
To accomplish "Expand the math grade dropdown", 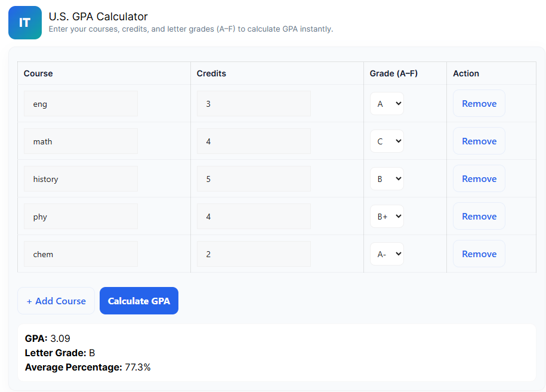I will pyautogui.click(x=387, y=141).
